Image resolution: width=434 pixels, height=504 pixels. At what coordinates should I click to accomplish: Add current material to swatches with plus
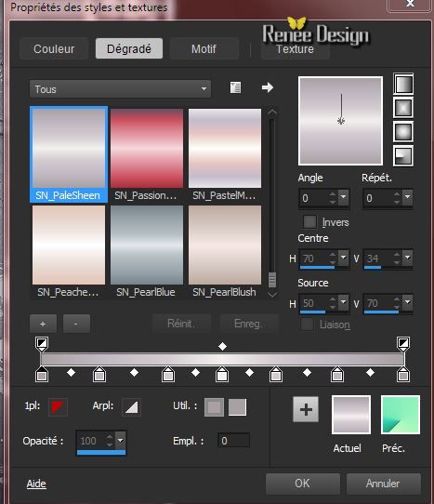(x=306, y=409)
